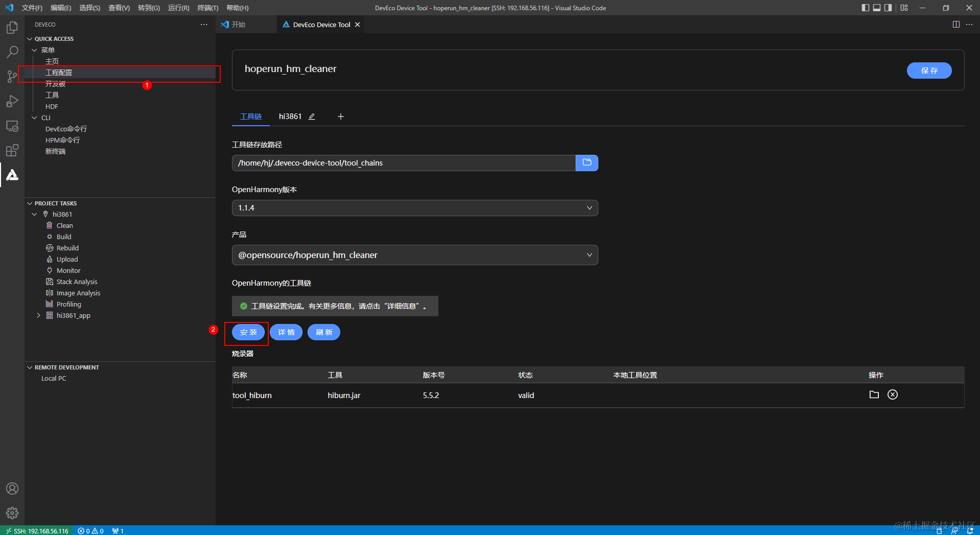Click the 安装 install button
Screen dimensions: 980x535
[248, 332]
